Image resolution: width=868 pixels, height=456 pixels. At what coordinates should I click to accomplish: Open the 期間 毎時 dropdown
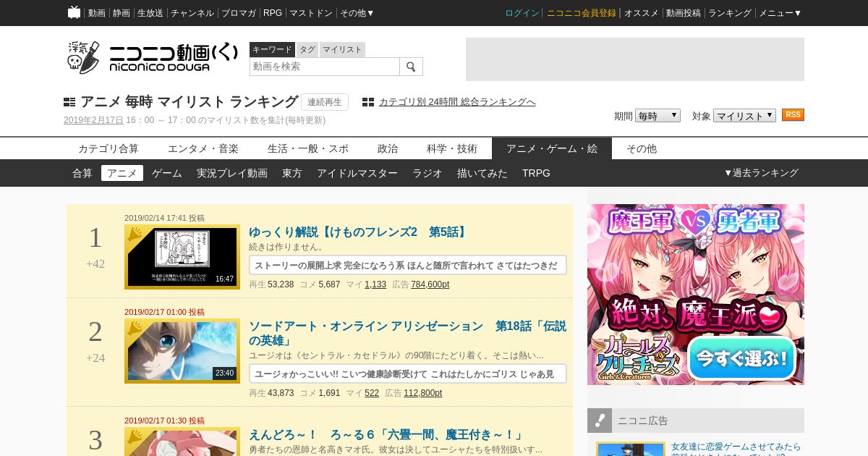(x=658, y=116)
